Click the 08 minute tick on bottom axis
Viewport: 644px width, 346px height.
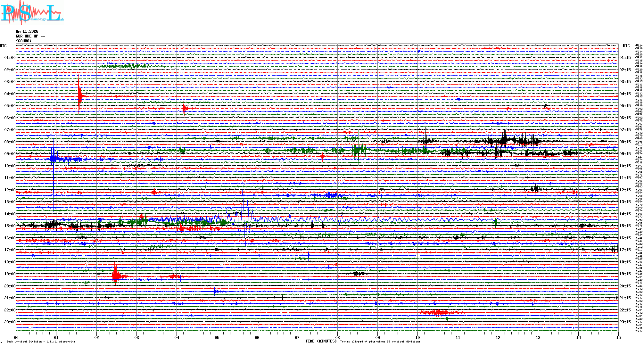pos(337,338)
